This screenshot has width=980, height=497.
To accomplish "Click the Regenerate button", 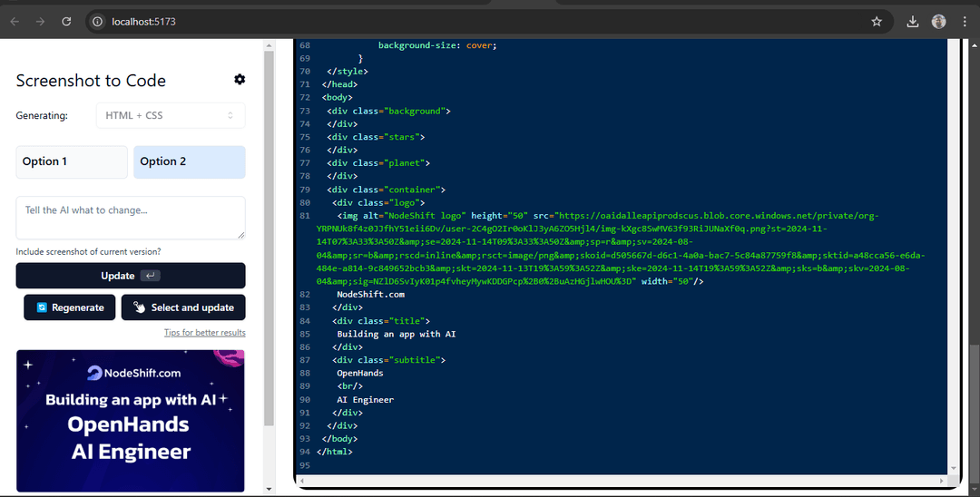I will (69, 307).
